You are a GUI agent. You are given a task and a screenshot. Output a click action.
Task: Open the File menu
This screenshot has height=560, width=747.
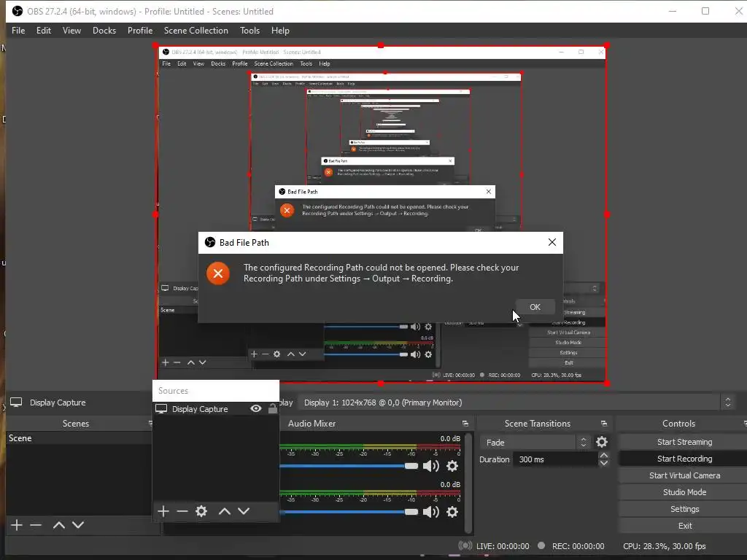[x=18, y=31]
